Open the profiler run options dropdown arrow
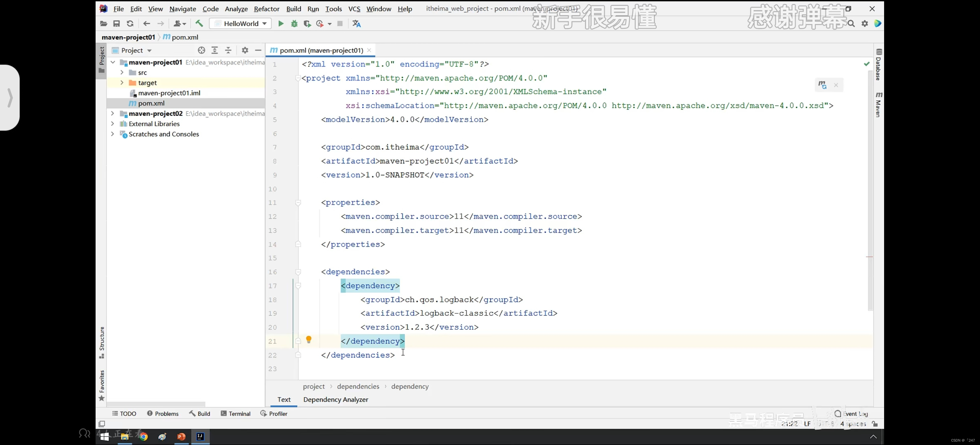Viewport: 980px width, 445px height. pyautogui.click(x=329, y=24)
